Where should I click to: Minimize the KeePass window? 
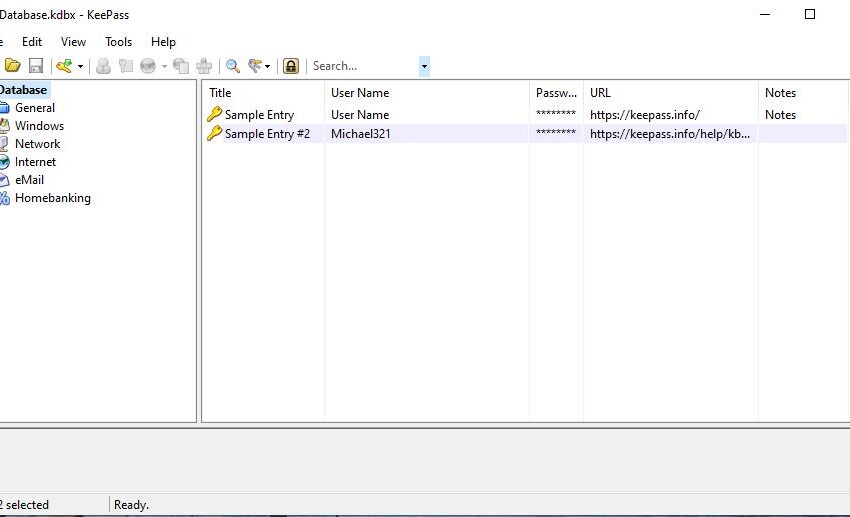(765, 15)
